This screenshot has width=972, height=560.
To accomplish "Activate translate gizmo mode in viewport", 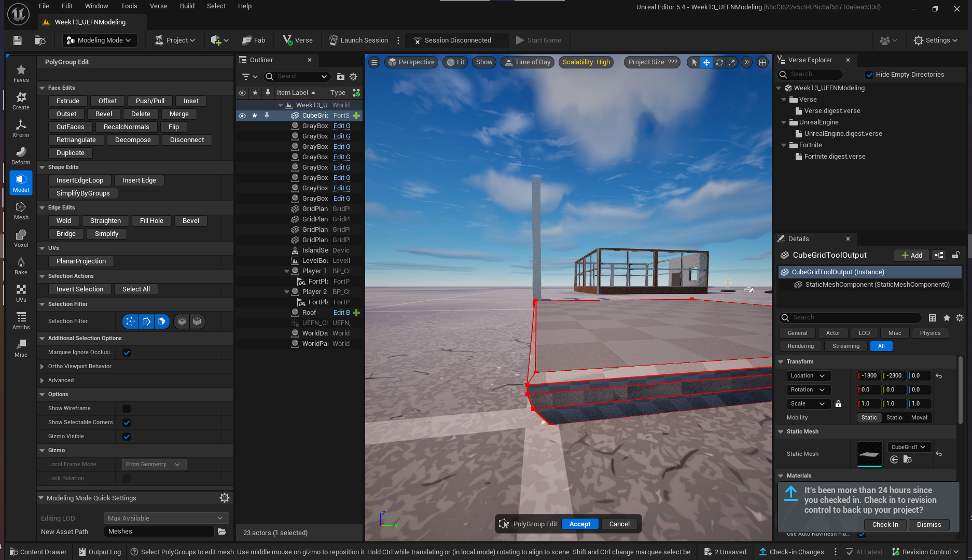I will (x=706, y=62).
